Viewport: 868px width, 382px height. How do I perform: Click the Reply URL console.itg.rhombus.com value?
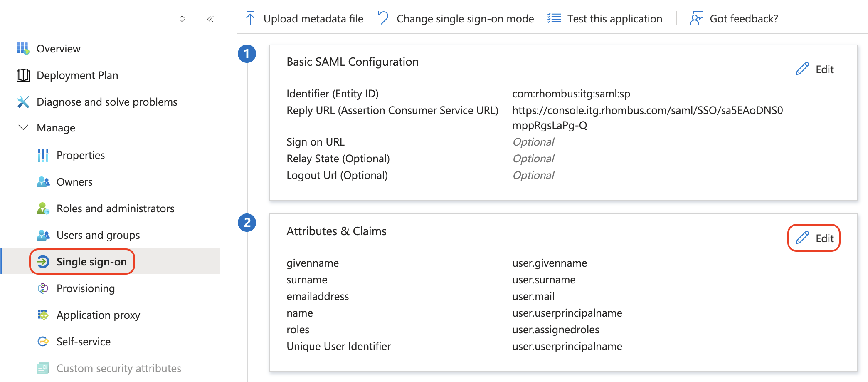click(x=647, y=118)
